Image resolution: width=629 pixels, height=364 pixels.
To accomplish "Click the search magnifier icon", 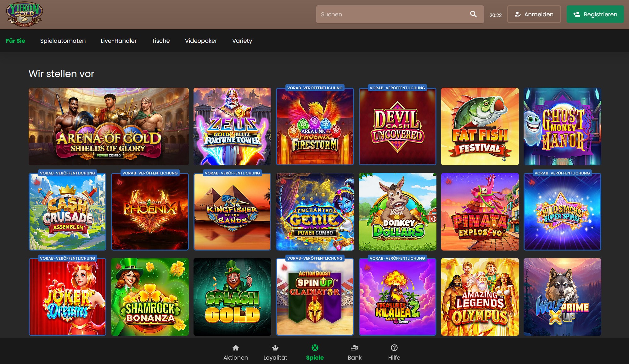I will [473, 14].
